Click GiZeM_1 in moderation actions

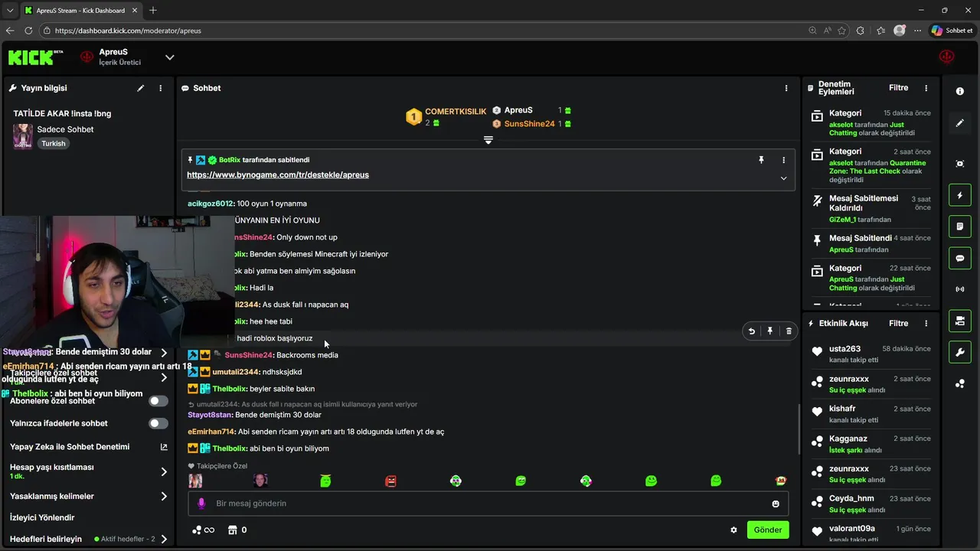842,220
